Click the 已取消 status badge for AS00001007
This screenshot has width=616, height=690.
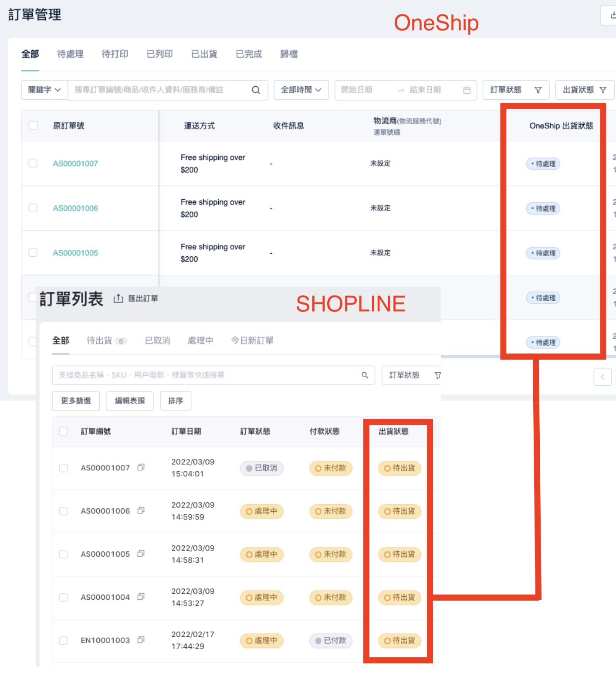click(262, 468)
